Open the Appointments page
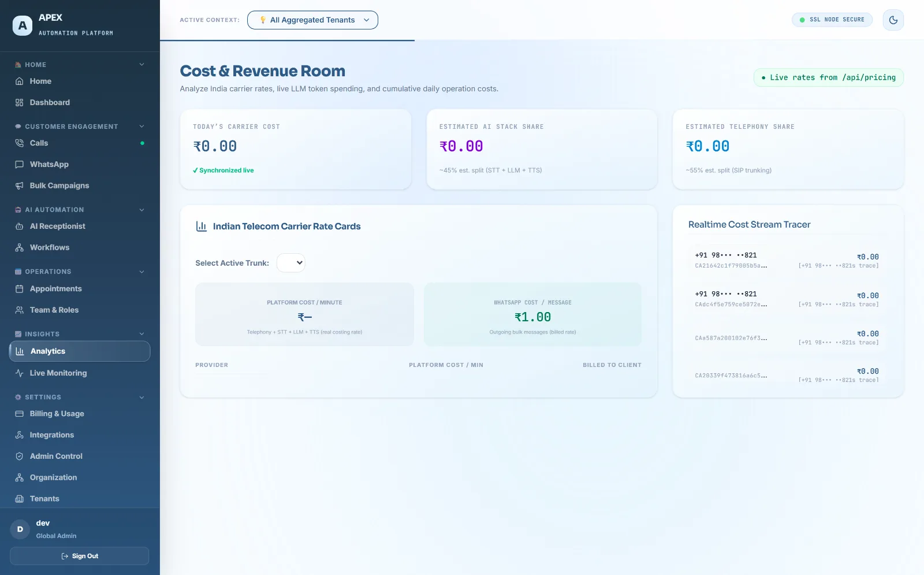The width and height of the screenshot is (924, 575). point(80,289)
